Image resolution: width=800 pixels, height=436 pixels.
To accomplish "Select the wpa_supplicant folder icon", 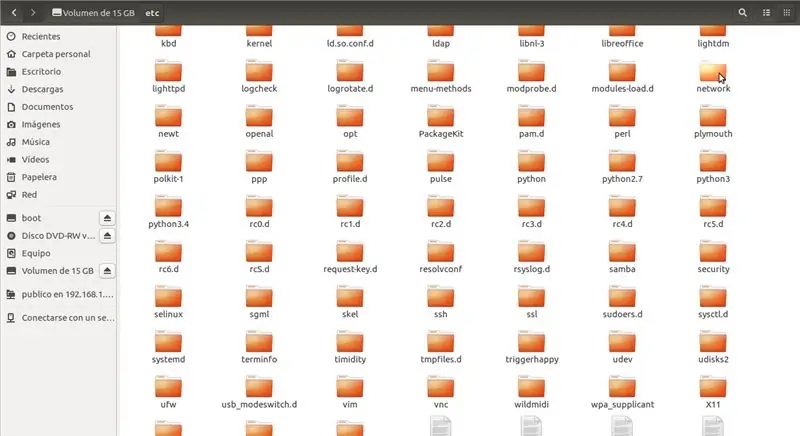I will pos(622,388).
